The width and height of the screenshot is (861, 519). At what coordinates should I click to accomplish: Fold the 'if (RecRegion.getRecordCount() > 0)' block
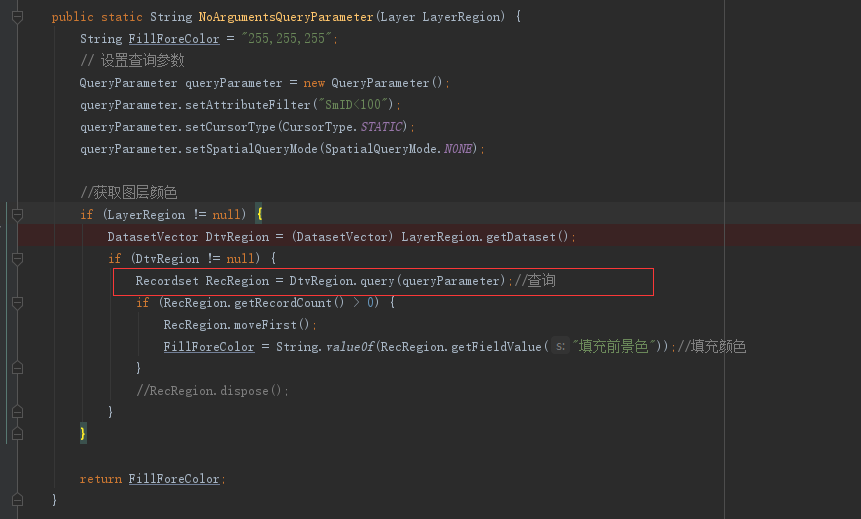click(x=18, y=303)
